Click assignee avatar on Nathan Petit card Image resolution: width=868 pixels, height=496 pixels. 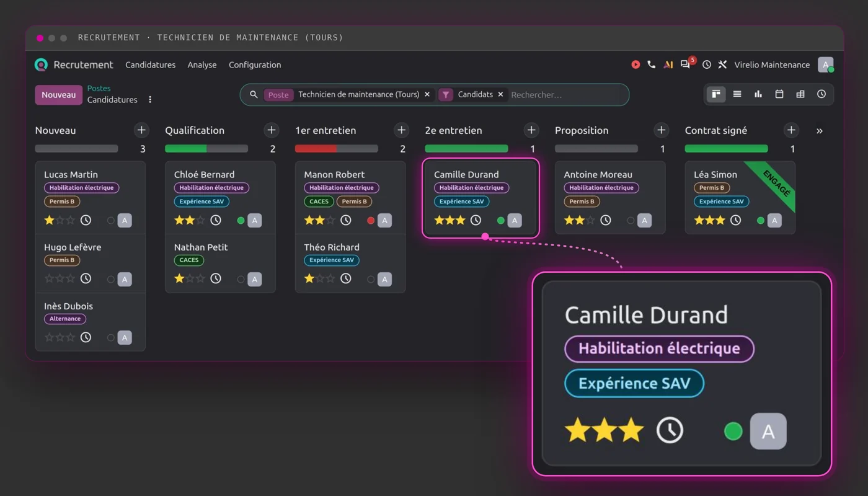point(255,279)
